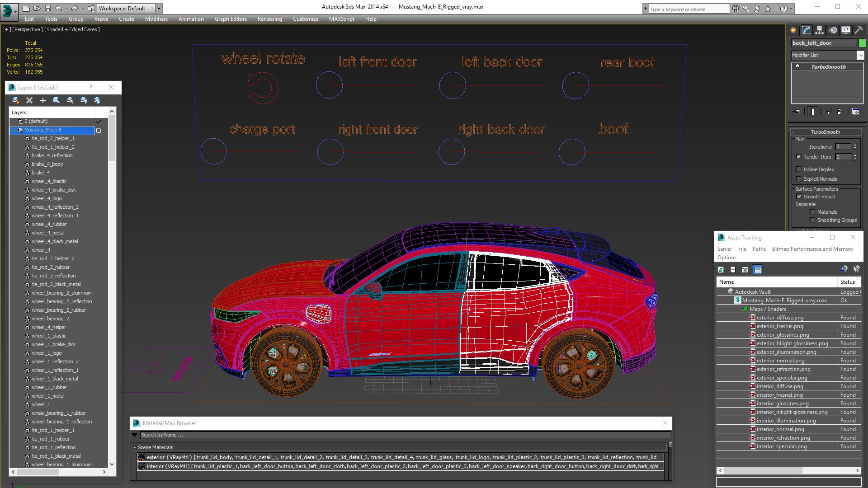This screenshot has width=868, height=488.
Task: Click Make Unique icon under modifier stack
Action: click(828, 111)
